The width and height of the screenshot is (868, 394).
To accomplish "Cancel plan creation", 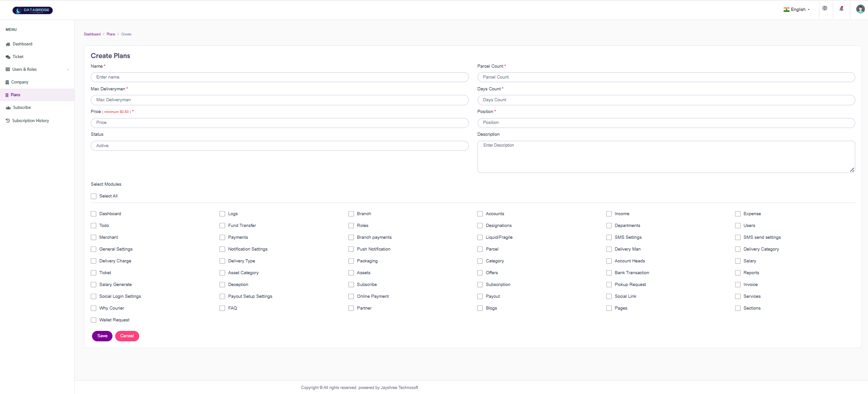I will point(127,336).
